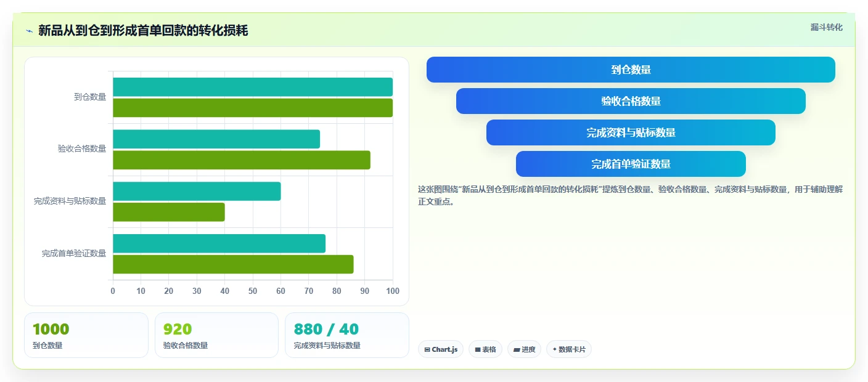868x382 pixels.
Task: Click the teal bar for 验收合格数量
Action: 216,139
